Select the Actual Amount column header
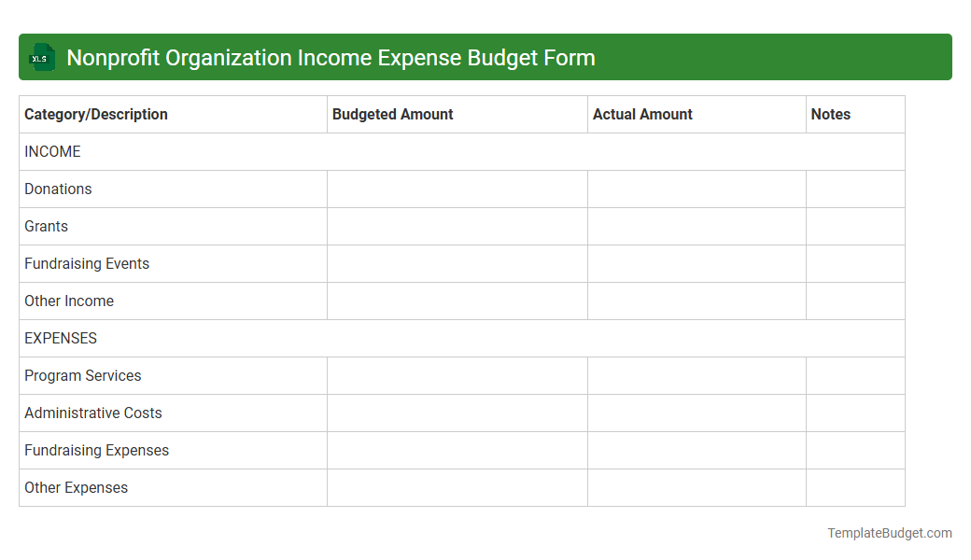This screenshot has height=560, width=971. (642, 114)
